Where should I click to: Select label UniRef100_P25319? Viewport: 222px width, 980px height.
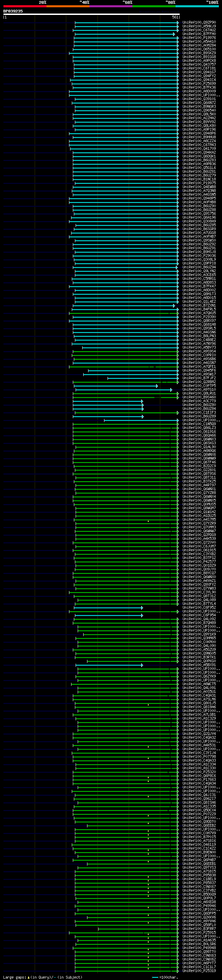point(199,971)
